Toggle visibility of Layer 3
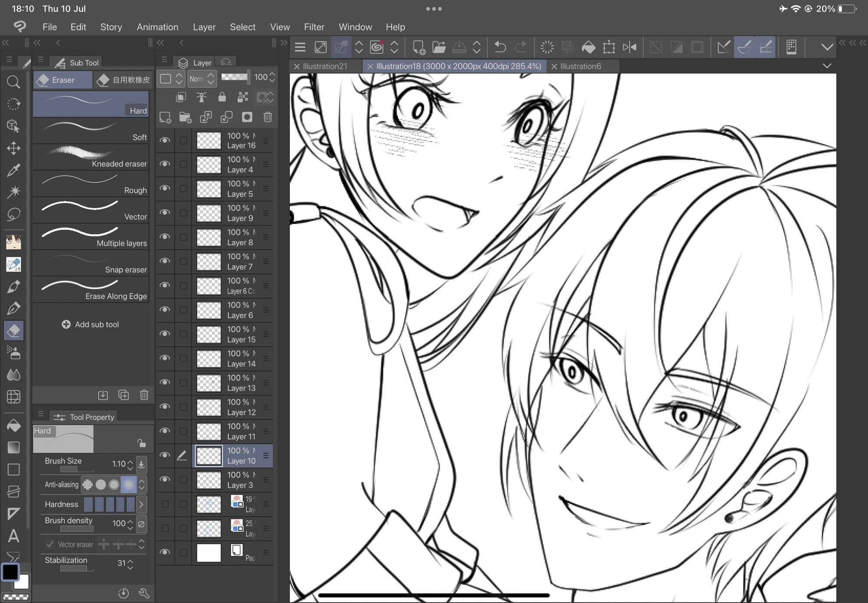 (x=165, y=480)
